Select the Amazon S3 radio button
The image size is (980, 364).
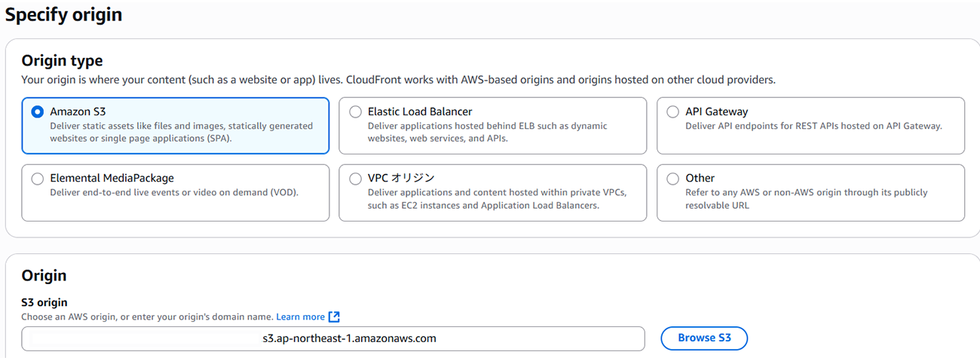pyautogui.click(x=37, y=112)
